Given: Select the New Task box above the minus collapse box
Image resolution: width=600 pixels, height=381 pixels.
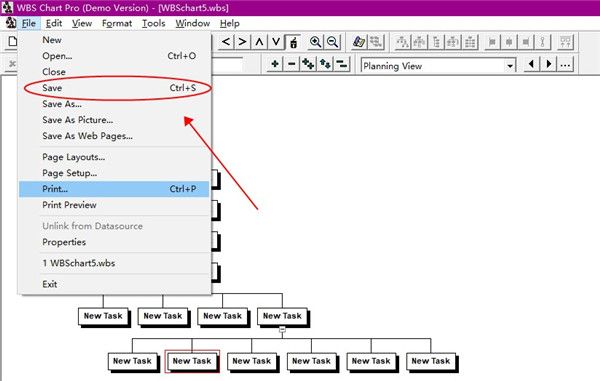Looking at the screenshot, I should (x=282, y=316).
